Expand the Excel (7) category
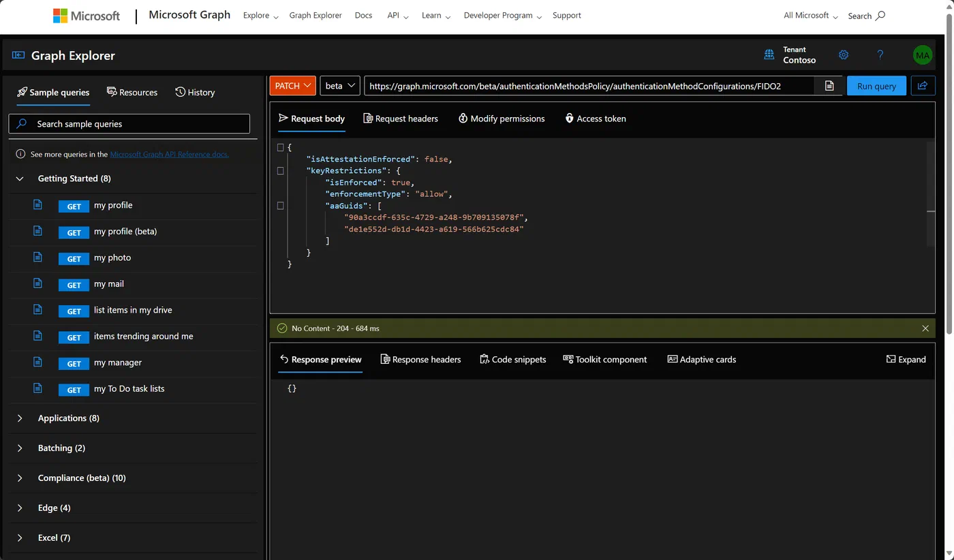The image size is (954, 560). point(20,538)
